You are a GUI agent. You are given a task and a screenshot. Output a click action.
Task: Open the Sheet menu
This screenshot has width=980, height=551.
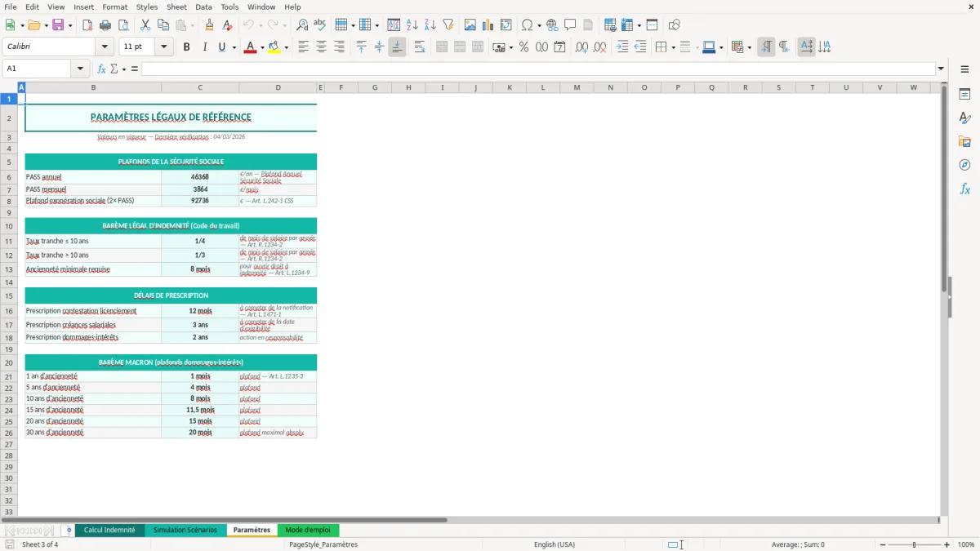pyautogui.click(x=176, y=7)
